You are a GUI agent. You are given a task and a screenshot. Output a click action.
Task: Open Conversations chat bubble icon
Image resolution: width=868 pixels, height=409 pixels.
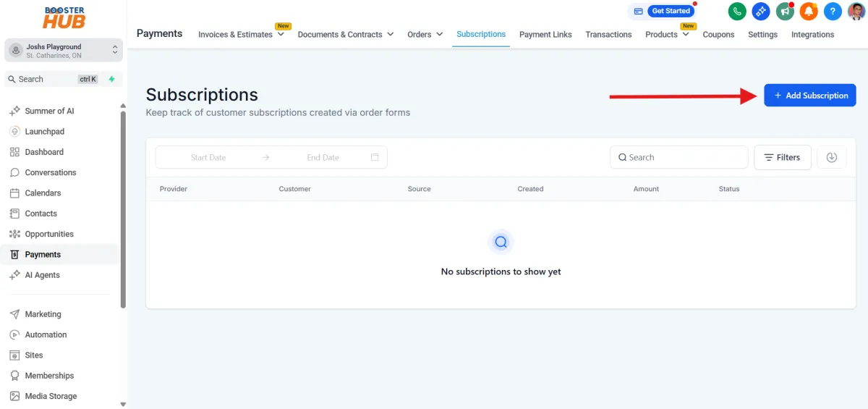[x=14, y=172]
